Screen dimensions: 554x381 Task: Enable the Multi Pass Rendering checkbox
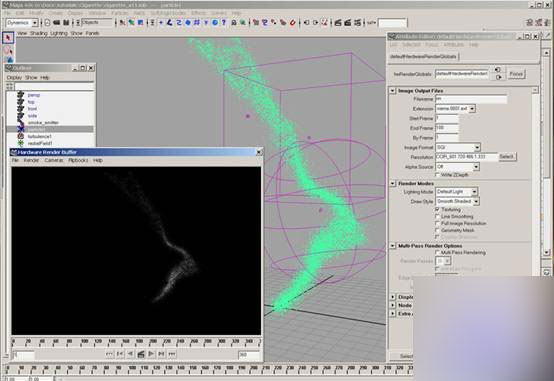tap(437, 252)
